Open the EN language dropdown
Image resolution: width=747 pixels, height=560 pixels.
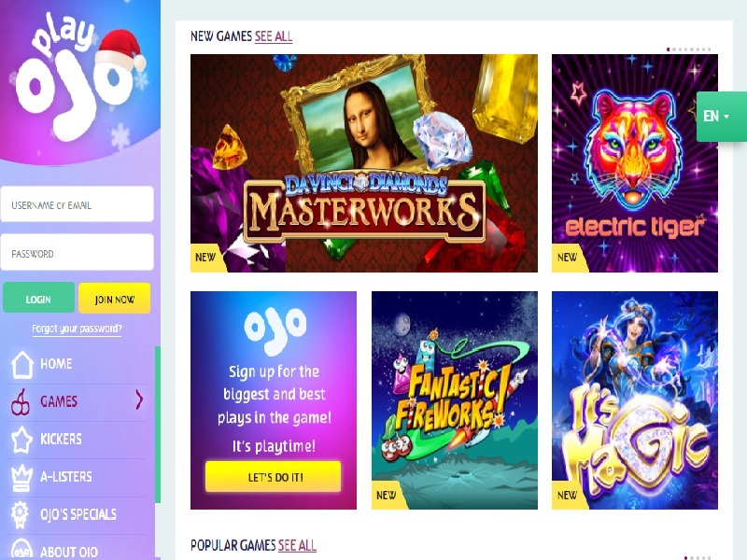point(716,116)
